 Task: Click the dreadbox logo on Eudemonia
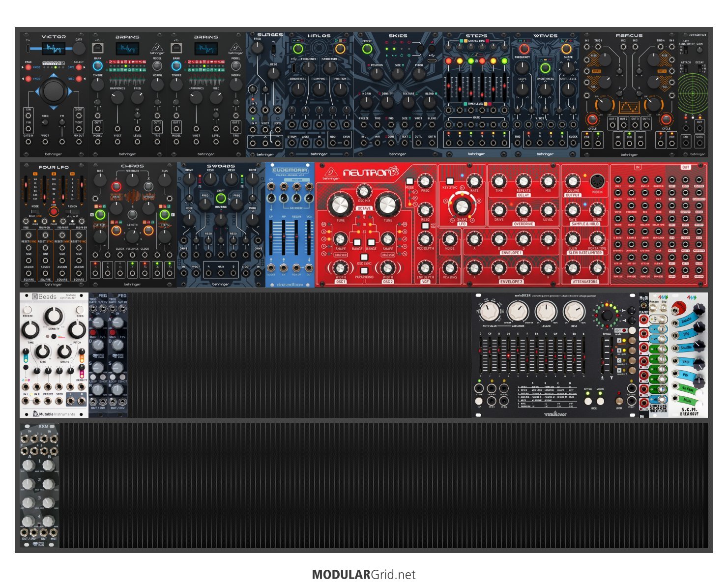pyautogui.click(x=290, y=285)
